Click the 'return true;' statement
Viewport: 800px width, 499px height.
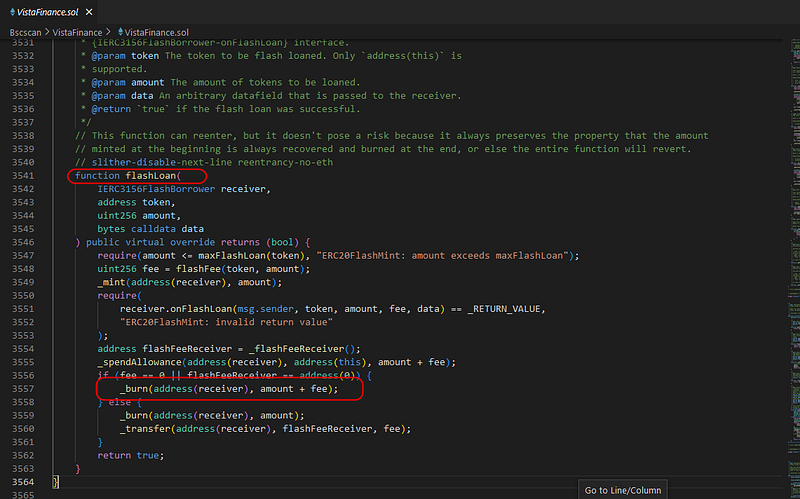tap(130, 454)
